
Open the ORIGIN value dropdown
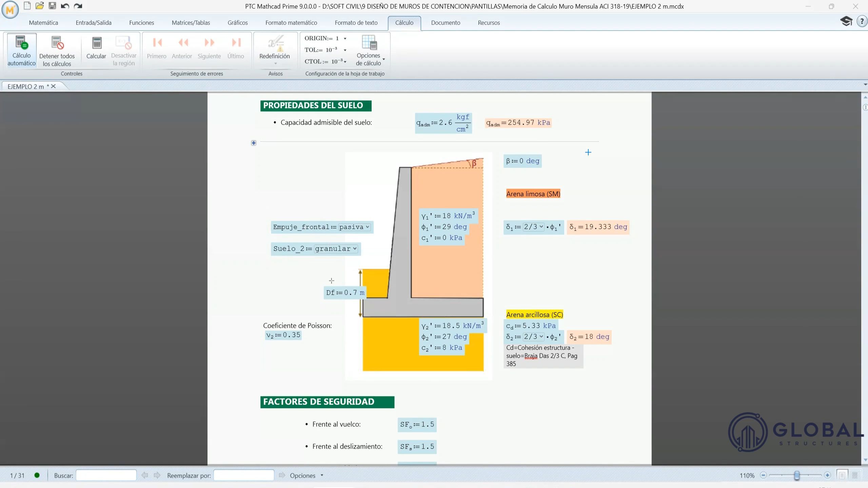tap(345, 39)
